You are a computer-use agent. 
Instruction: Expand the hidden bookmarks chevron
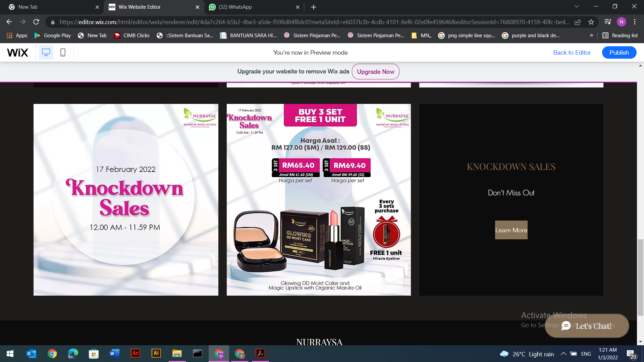point(591,35)
